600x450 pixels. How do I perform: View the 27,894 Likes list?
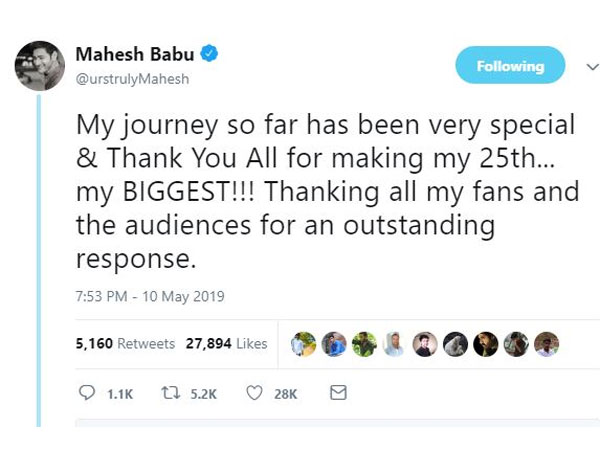[x=226, y=344]
